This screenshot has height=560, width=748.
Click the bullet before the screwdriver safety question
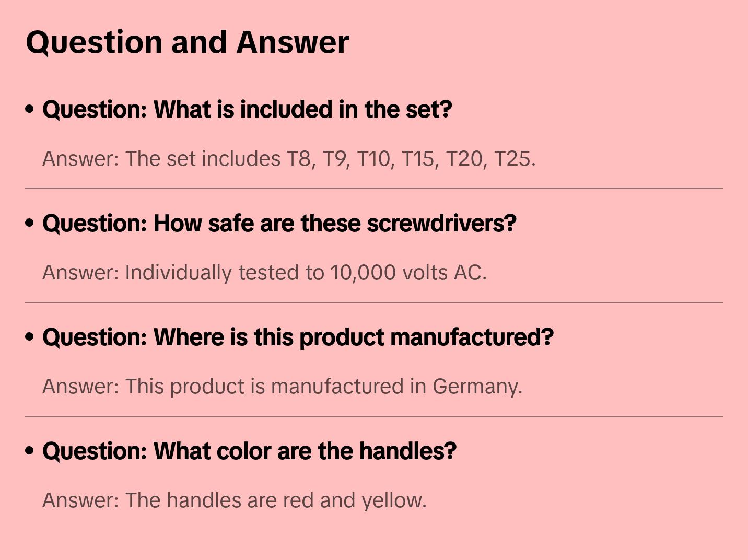(x=30, y=224)
